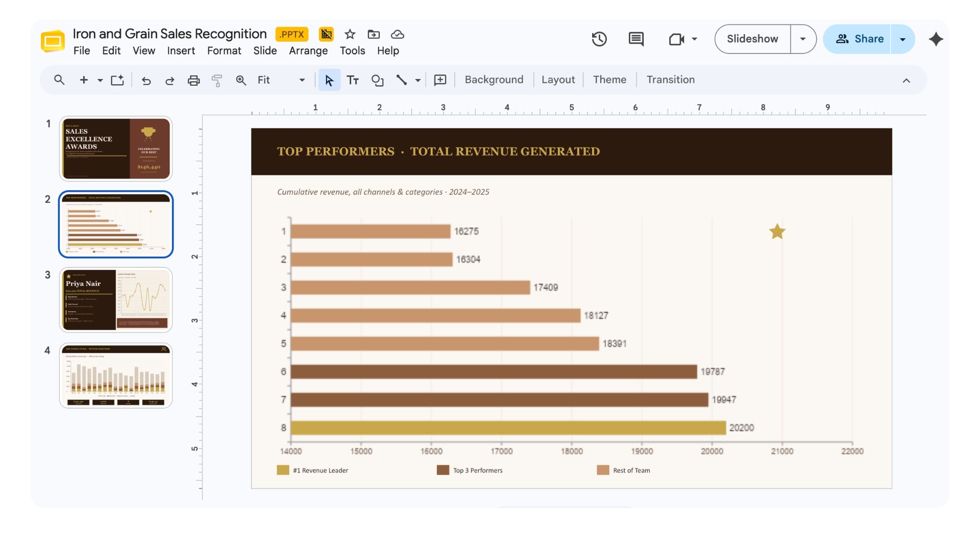Expand new slide layout dropdown arrow
Screen dimensions: 980x551
pos(100,80)
